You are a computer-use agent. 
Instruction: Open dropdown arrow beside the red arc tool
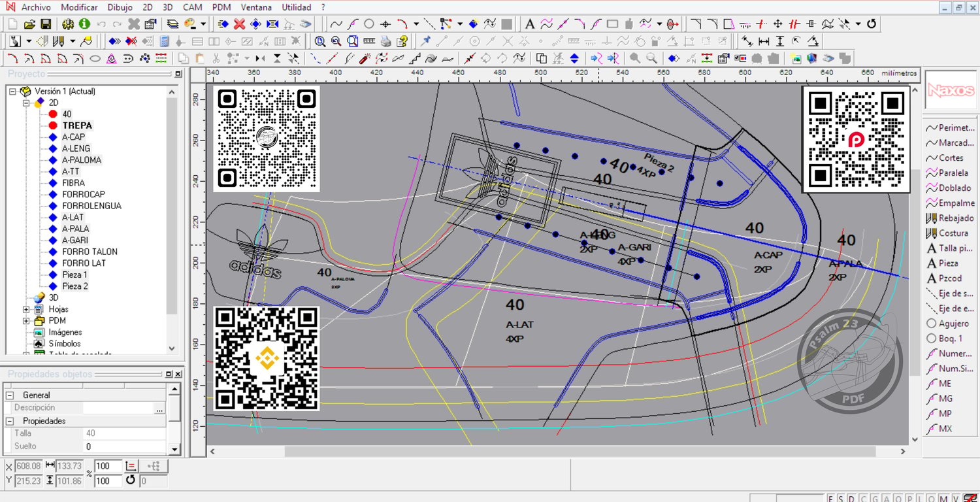pyautogui.click(x=416, y=24)
